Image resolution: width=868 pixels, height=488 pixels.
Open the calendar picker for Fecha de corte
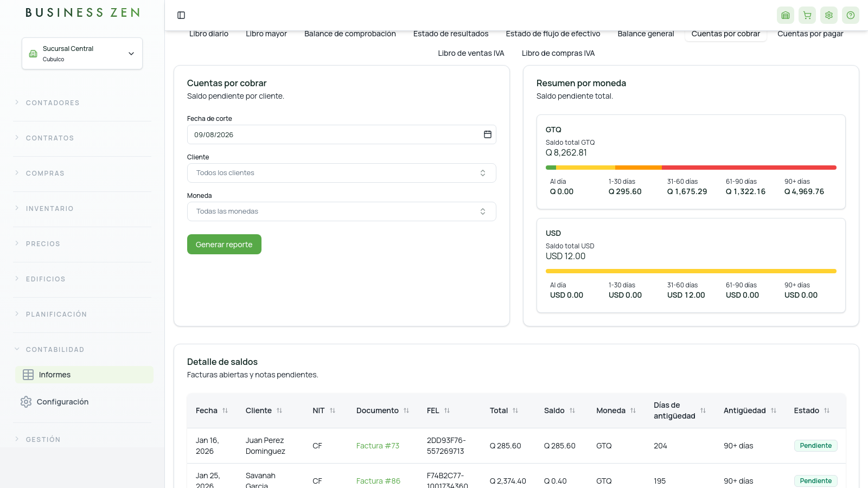(487, 134)
